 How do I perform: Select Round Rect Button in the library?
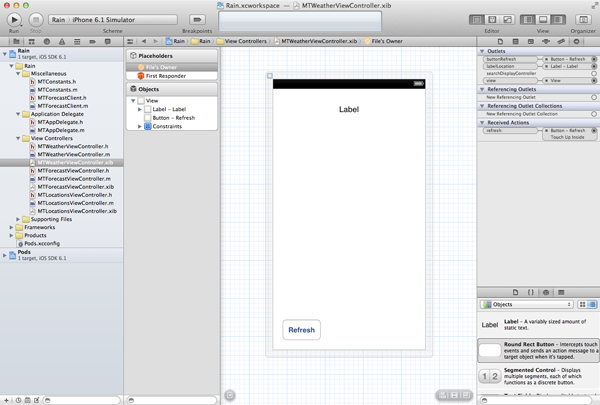coord(538,350)
